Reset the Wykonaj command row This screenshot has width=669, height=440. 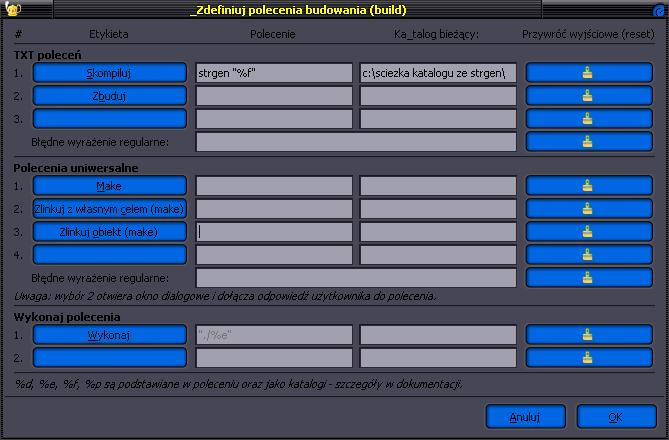587,335
